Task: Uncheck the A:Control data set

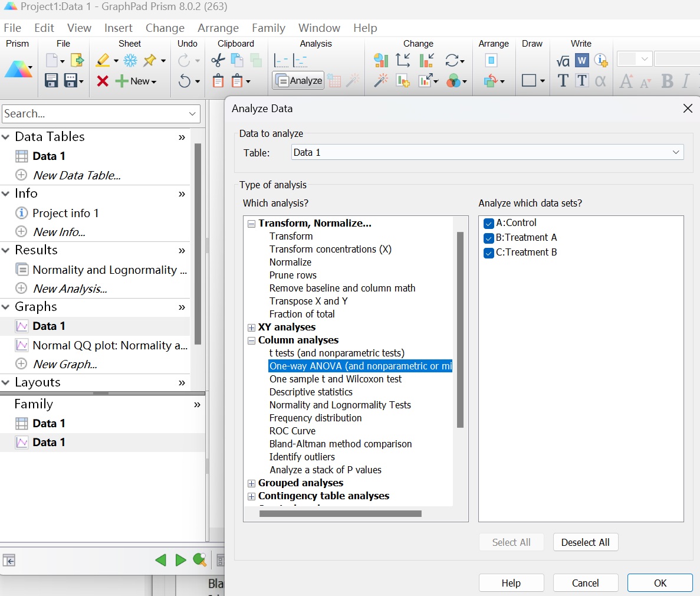Action: tap(488, 223)
